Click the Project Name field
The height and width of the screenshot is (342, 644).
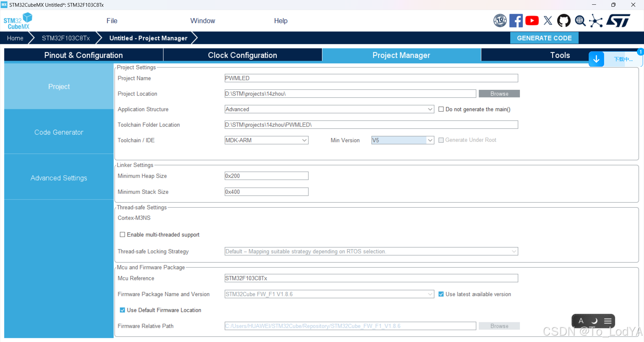tap(371, 78)
